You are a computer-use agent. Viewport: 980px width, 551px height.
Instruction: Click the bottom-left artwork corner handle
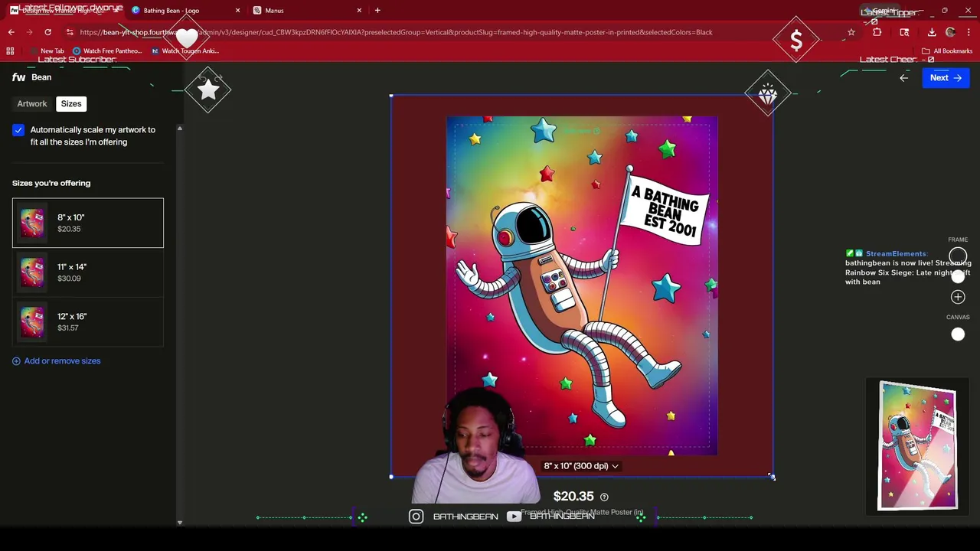click(x=391, y=477)
